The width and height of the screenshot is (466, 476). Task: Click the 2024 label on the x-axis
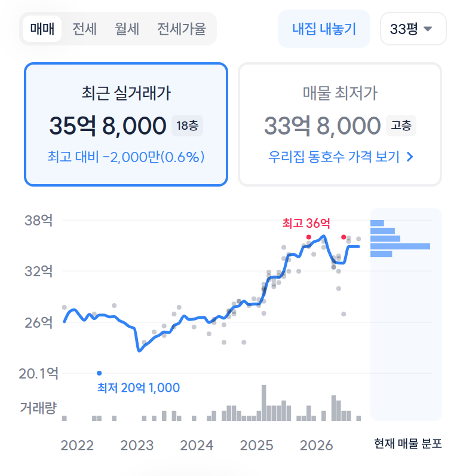pyautogui.click(x=197, y=446)
